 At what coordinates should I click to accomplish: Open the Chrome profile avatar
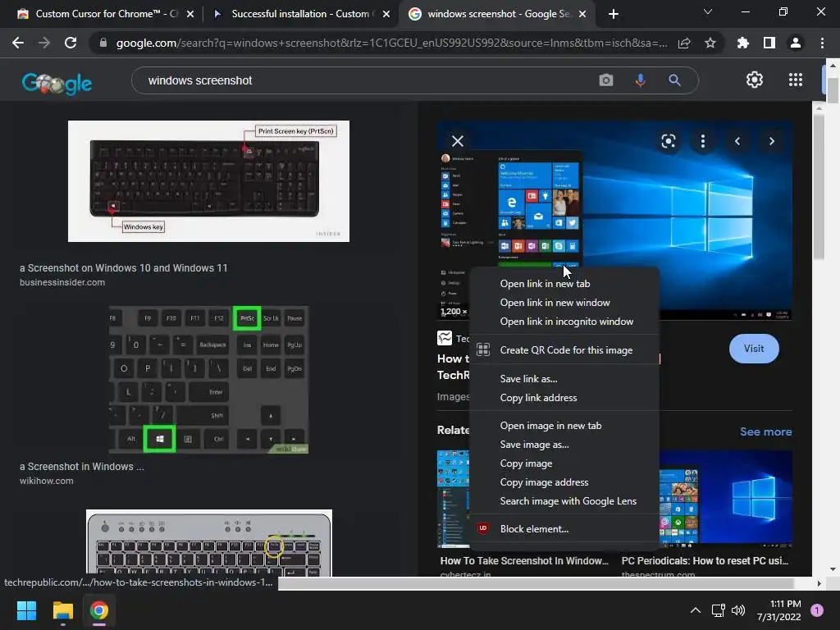click(x=796, y=43)
